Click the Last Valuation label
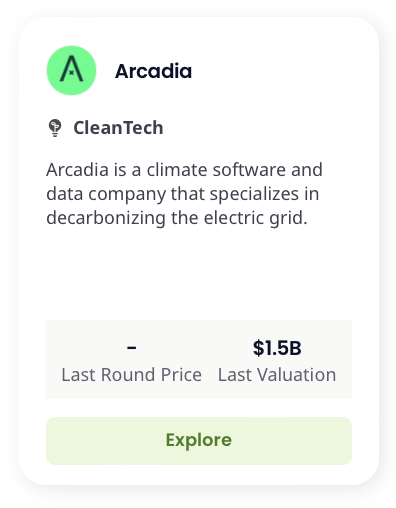This screenshot has width=396, height=508. (x=277, y=375)
